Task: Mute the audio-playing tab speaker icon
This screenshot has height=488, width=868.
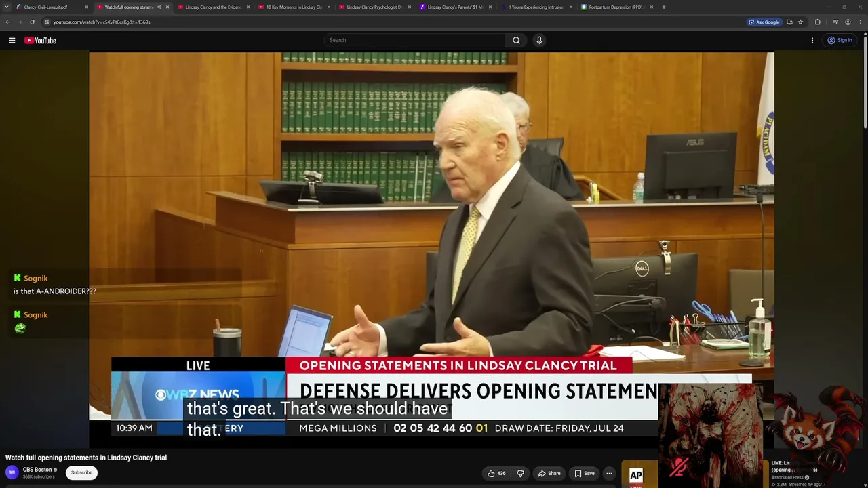Action: point(159,7)
